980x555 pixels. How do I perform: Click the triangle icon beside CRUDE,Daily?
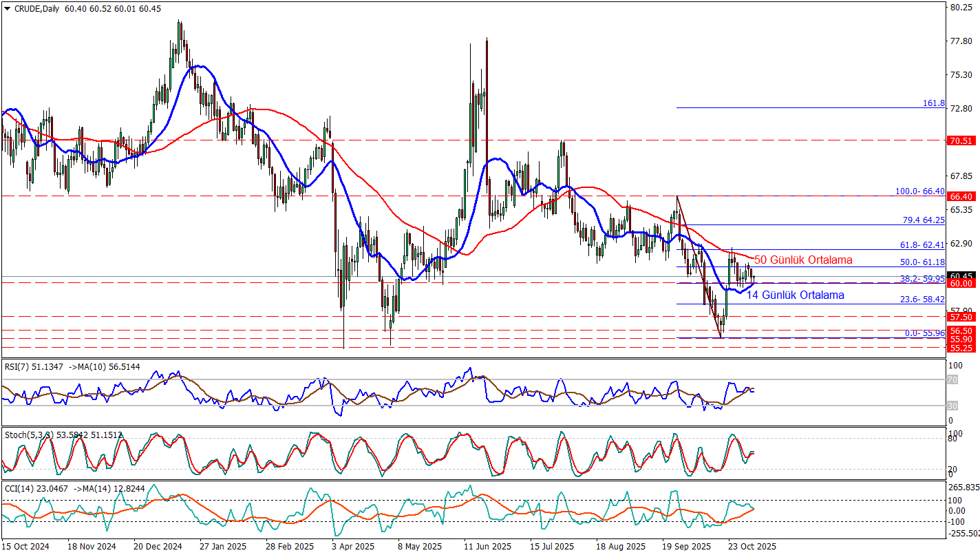pyautogui.click(x=7, y=8)
